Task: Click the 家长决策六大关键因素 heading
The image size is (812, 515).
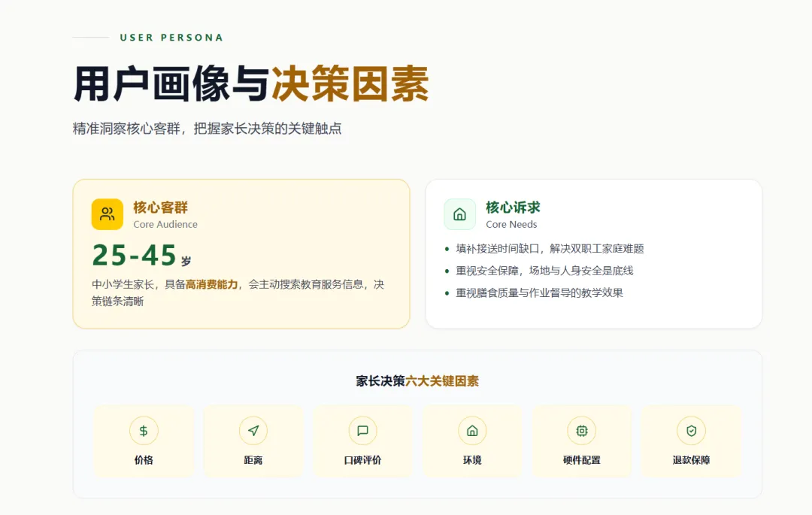Action: 417,381
